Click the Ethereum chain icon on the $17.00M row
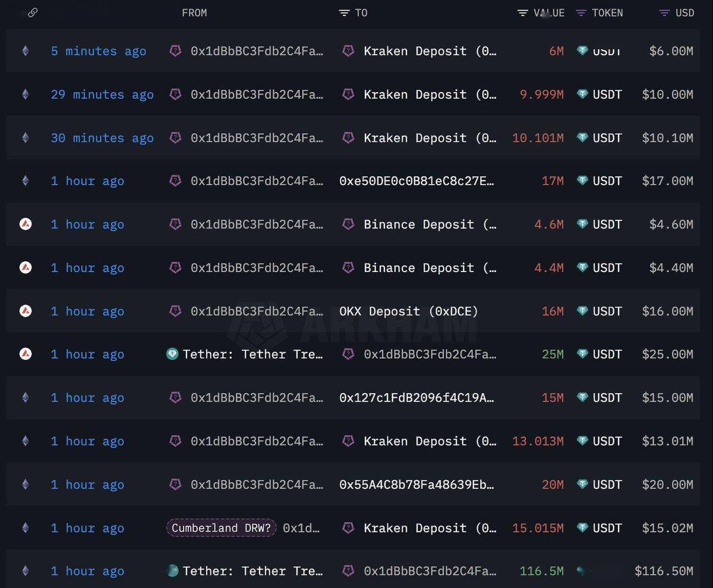The image size is (713, 588). [x=25, y=181]
